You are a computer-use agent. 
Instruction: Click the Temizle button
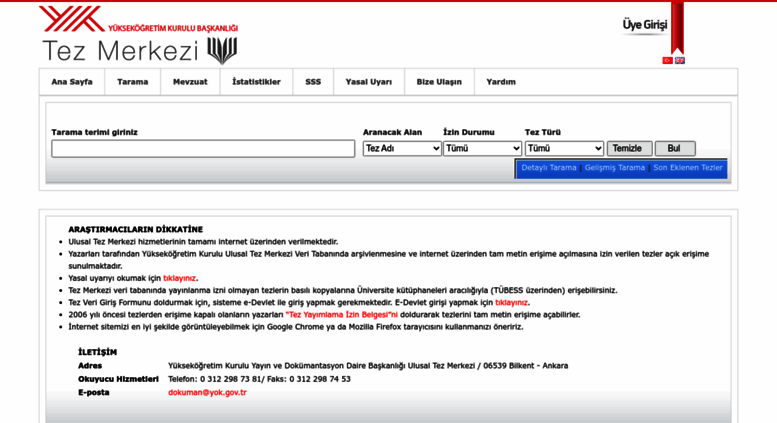coord(629,148)
